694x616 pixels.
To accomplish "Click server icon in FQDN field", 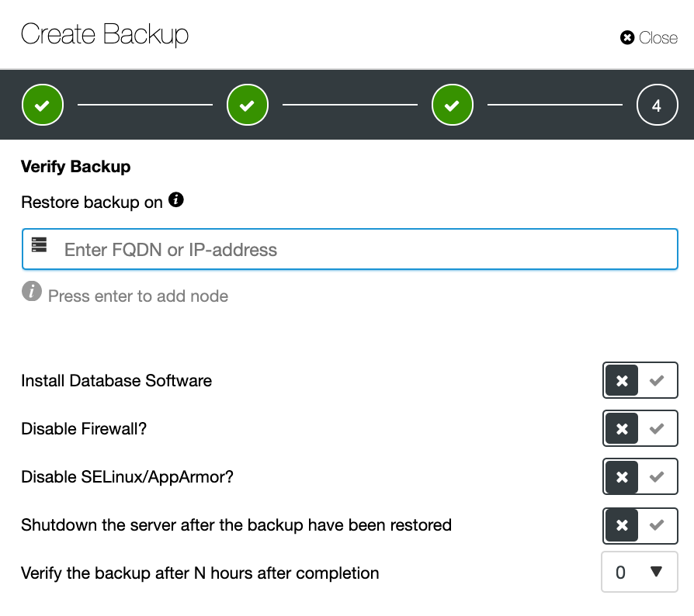I will click(x=39, y=244).
